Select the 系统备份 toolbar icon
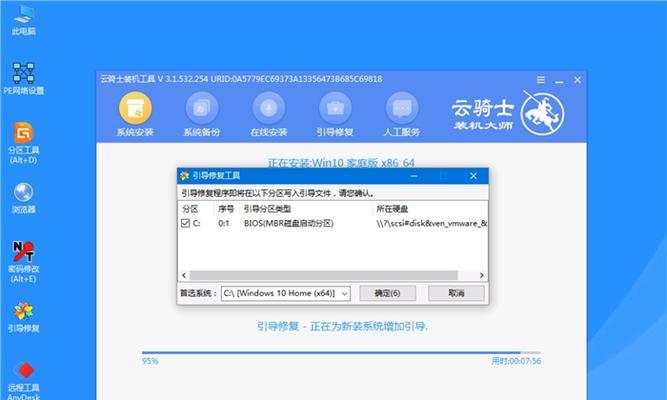This screenshot has width=667, height=400. 202,114
